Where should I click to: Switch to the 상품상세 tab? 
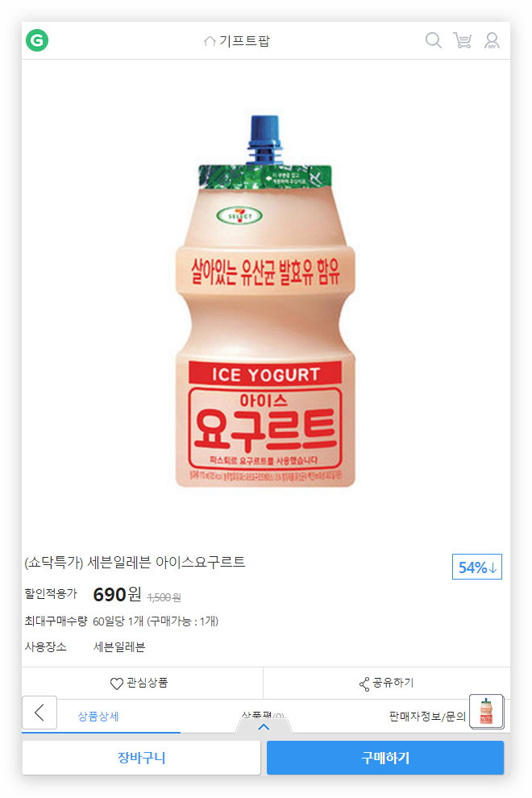click(x=98, y=717)
